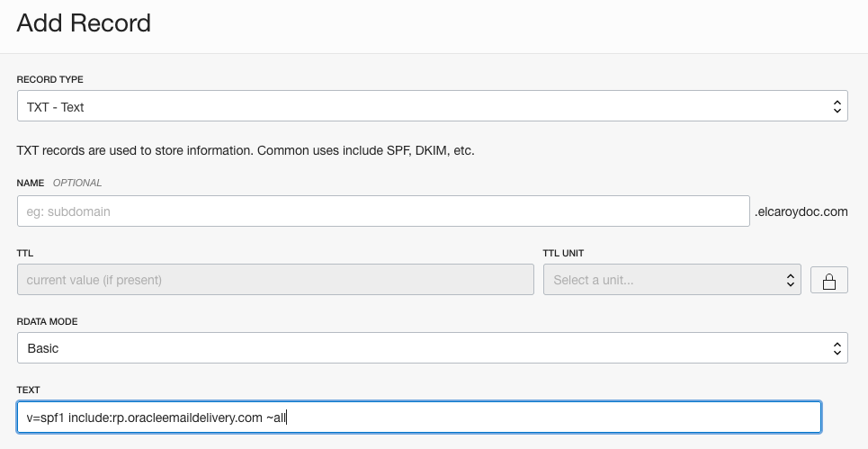
Task: Click the .elcaroydoc.com domain suffix
Action: pos(801,212)
